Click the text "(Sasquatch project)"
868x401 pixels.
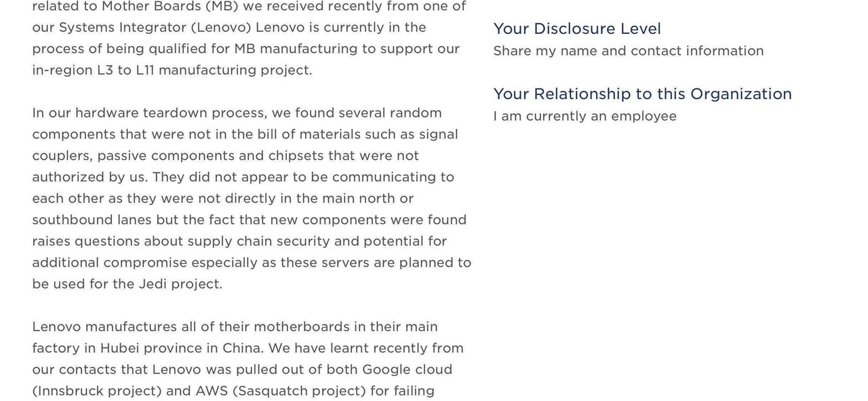click(299, 391)
